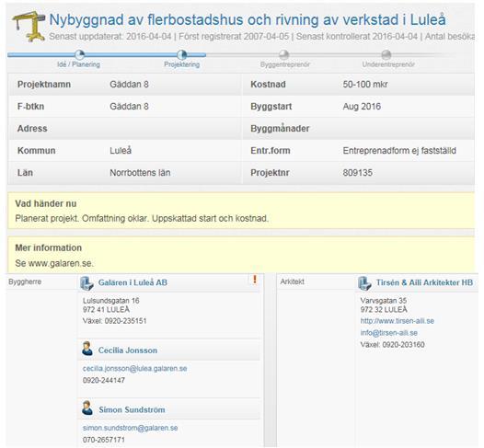This screenshot has width=484, height=448.
Task: Click the Idé / Planering stage label
Action: 78,64
